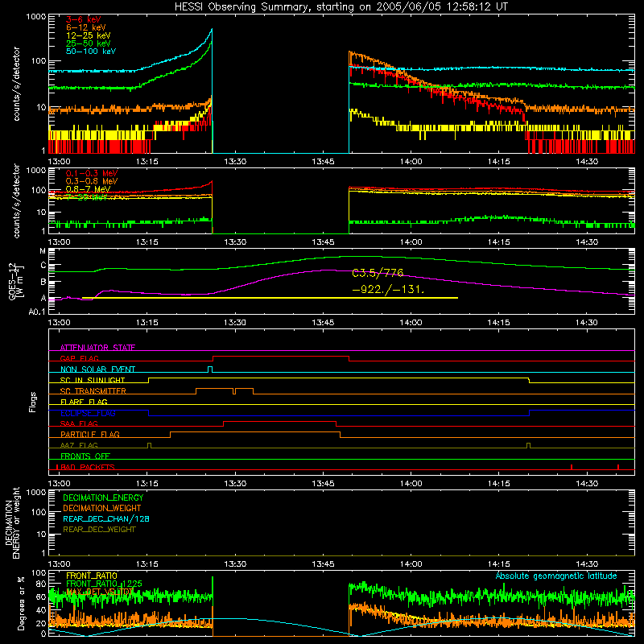Click the DECIMATION_ENERGY legend label

coord(103,497)
